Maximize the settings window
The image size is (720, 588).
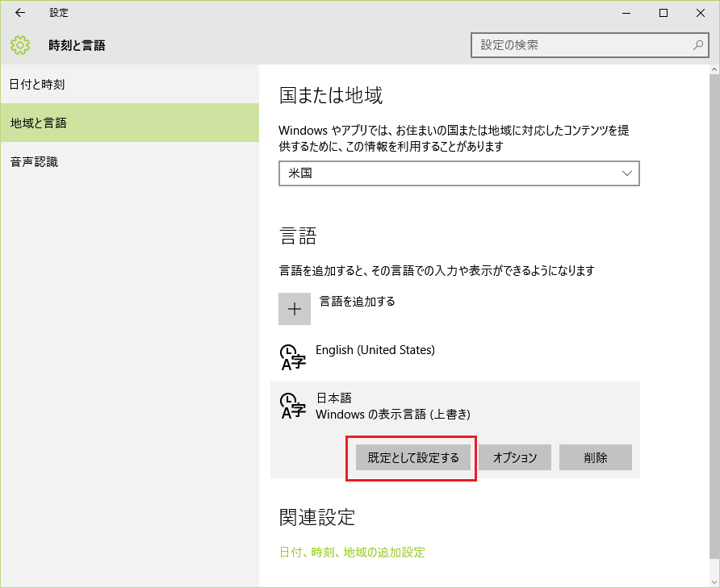coord(663,13)
